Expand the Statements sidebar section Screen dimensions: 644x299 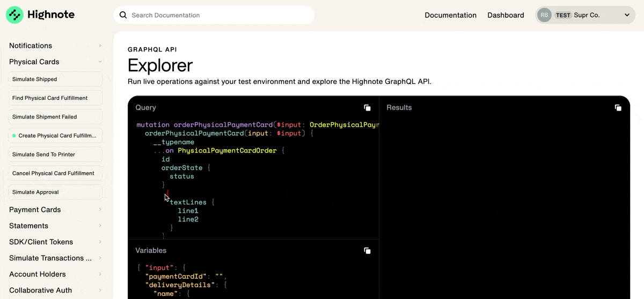click(100, 226)
